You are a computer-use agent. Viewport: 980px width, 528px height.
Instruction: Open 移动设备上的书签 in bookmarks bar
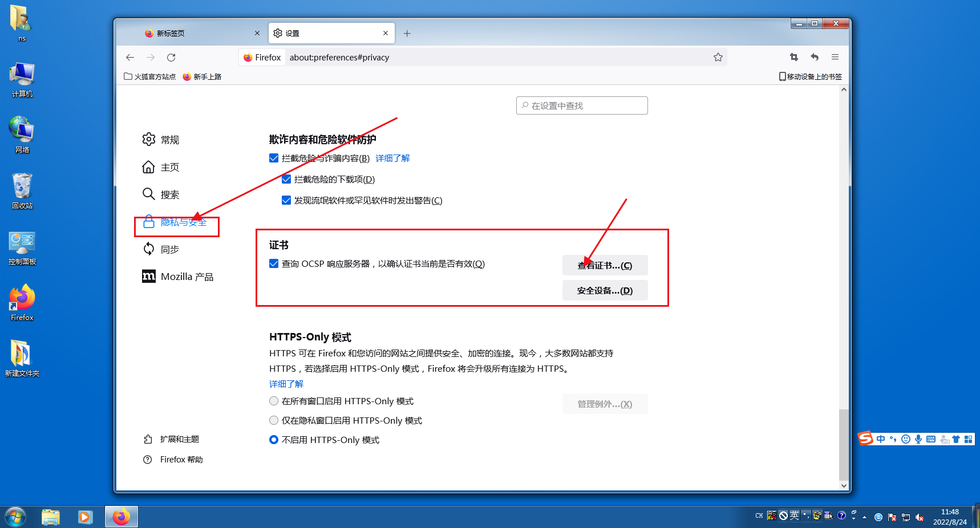(x=811, y=76)
